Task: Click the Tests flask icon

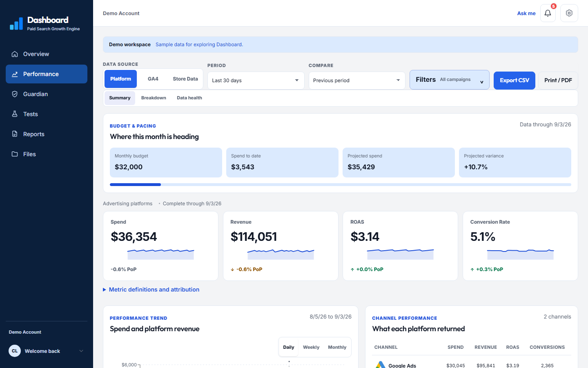Action: 15,114
